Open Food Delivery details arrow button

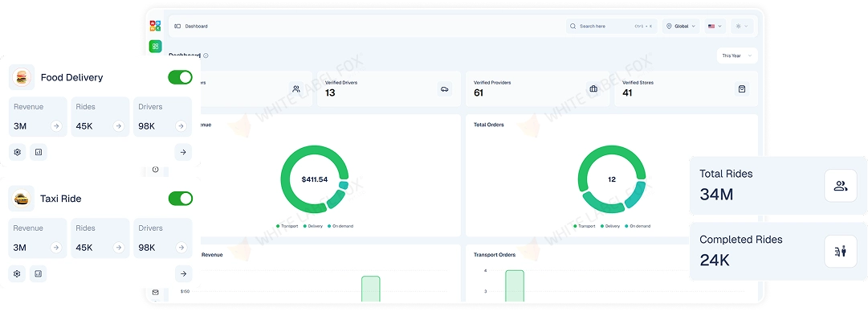(183, 152)
